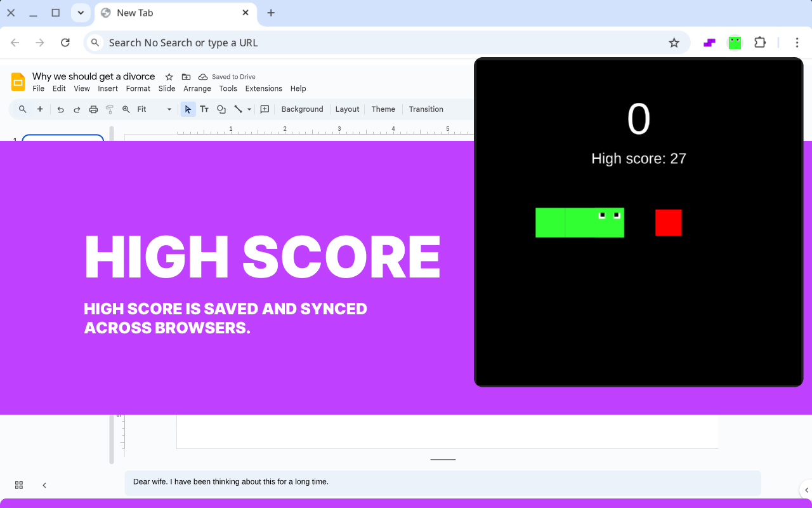Select the slide 1 thumbnail in filmstrip
This screenshot has height=508, width=812.
(63, 138)
